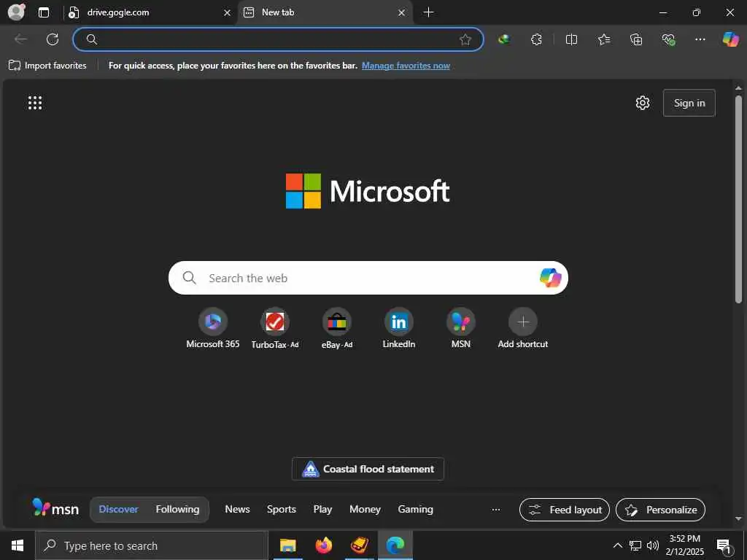Click the Add shortcut button

(x=522, y=329)
